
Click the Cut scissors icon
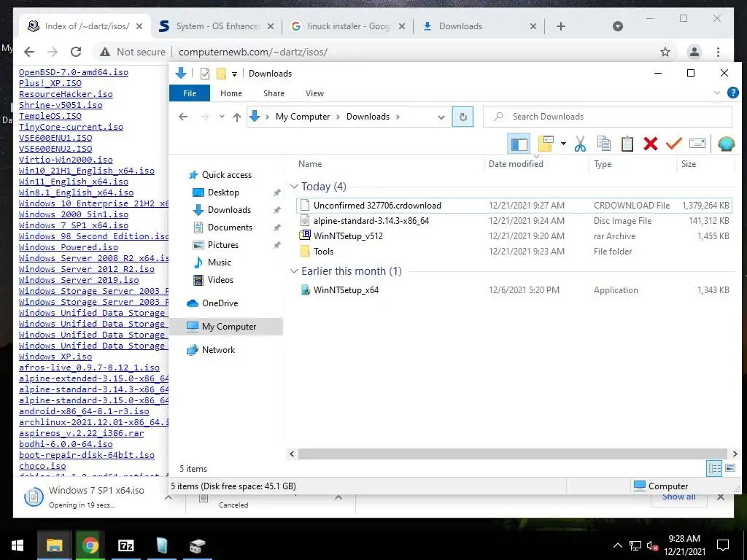580,144
